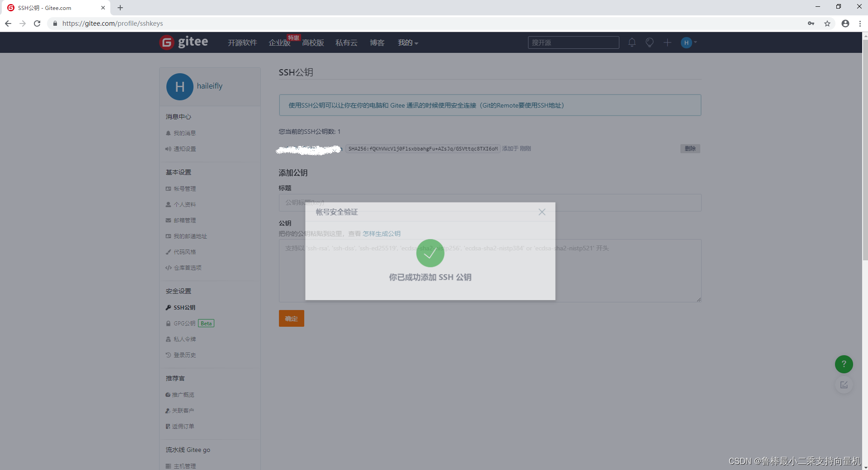
Task: Click the saved password key icon
Action: pyautogui.click(x=811, y=23)
